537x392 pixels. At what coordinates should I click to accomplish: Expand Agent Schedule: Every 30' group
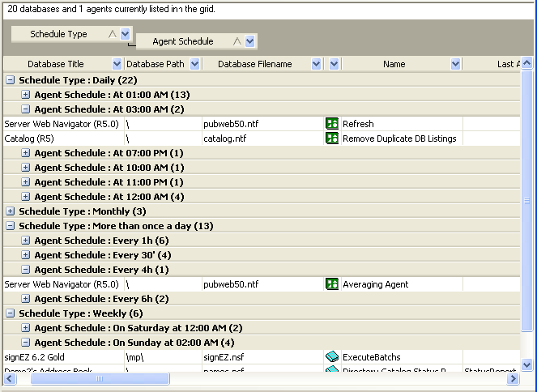[26, 255]
